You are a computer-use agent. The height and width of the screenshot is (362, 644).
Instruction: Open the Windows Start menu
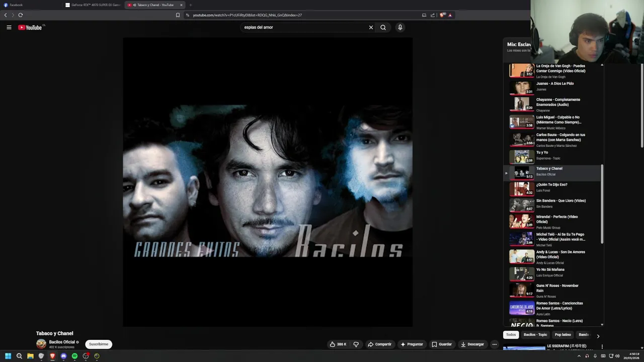[8, 356]
